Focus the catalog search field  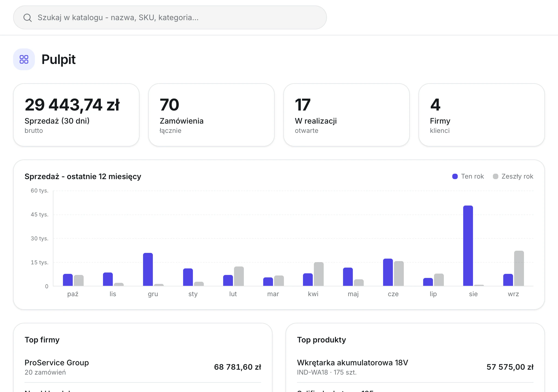click(170, 17)
